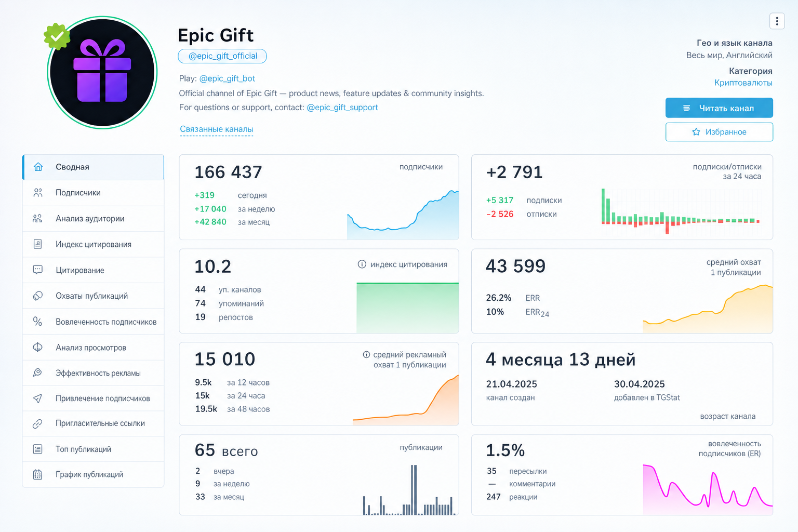Click the 10.2 citation index value
Viewport: 798px width, 532px height.
pyautogui.click(x=212, y=267)
